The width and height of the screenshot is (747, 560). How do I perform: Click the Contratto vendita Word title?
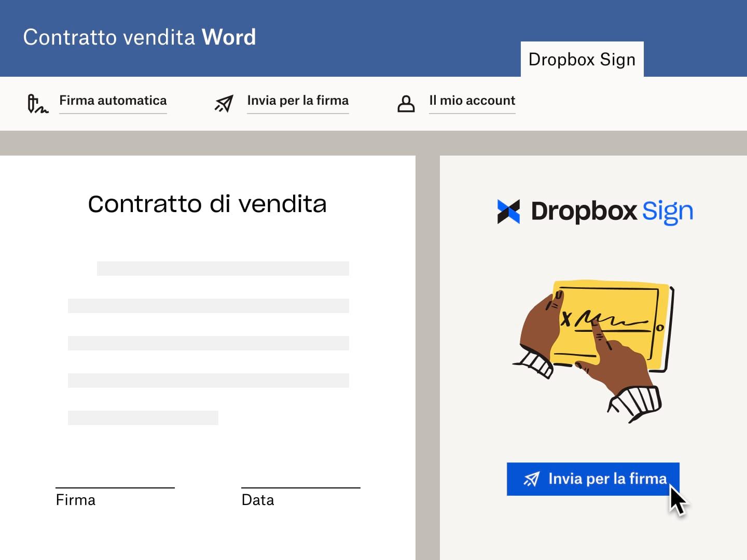140,37
